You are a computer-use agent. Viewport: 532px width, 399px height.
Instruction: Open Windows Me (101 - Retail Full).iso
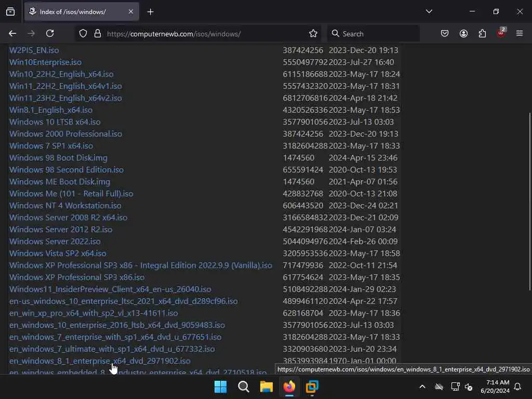(x=71, y=193)
